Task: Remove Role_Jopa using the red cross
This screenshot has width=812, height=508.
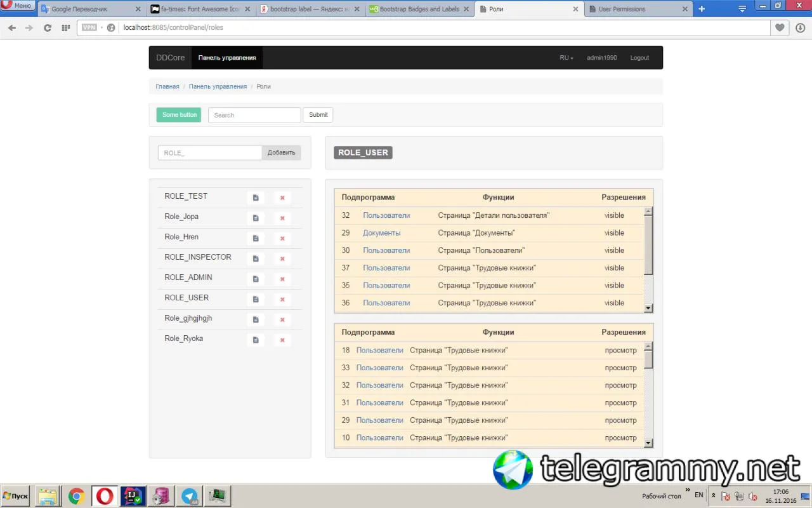Action: pyautogui.click(x=282, y=218)
